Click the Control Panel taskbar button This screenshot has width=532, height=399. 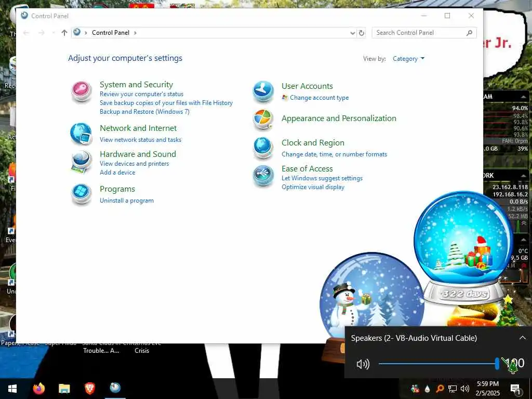coord(115,388)
